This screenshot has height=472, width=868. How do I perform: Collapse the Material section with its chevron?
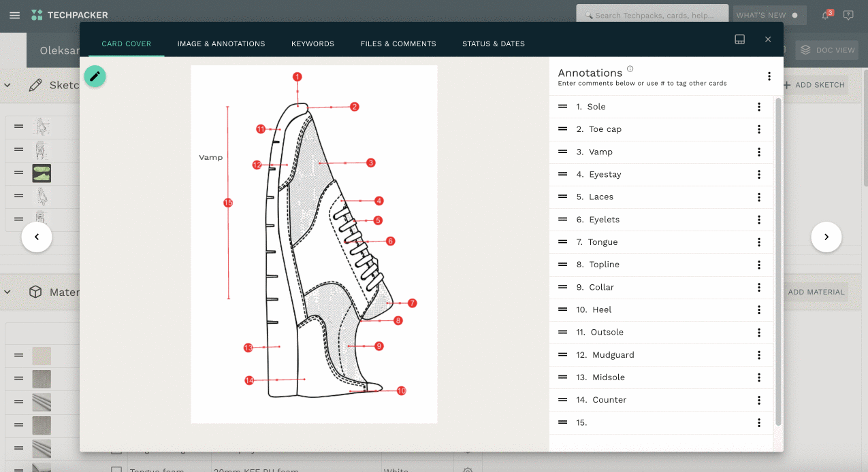click(x=7, y=291)
